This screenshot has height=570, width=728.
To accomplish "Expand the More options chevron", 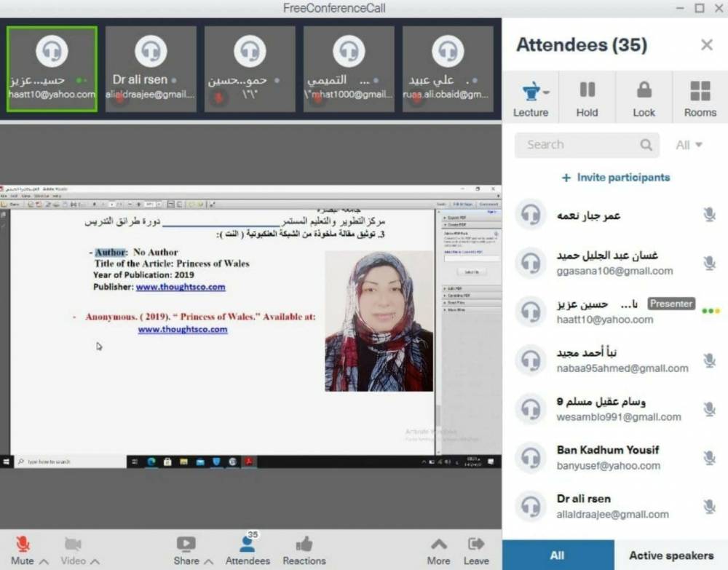I will (439, 544).
